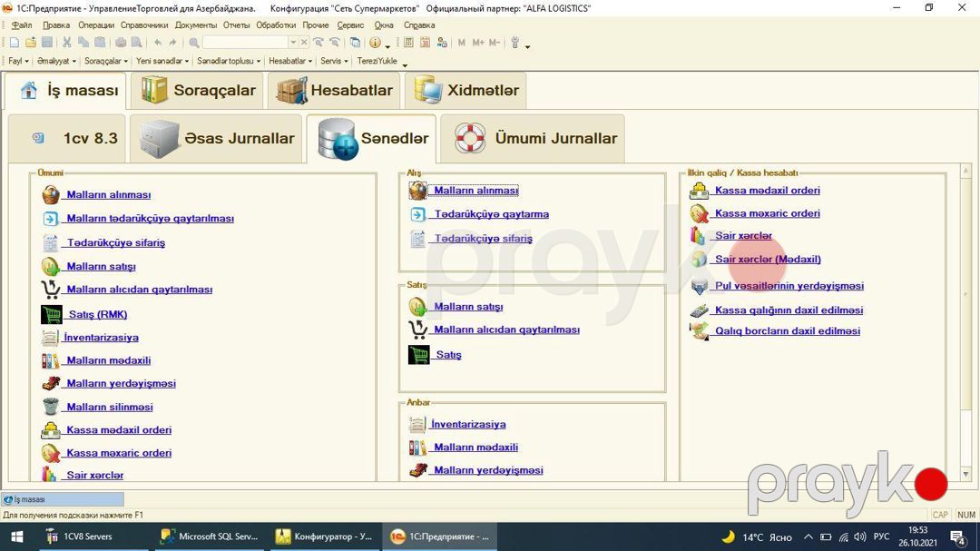Image resolution: width=980 pixels, height=551 pixels.
Task: Click the Kassa məxaric orderi icon in Kassa hesabatı
Action: coord(699,213)
